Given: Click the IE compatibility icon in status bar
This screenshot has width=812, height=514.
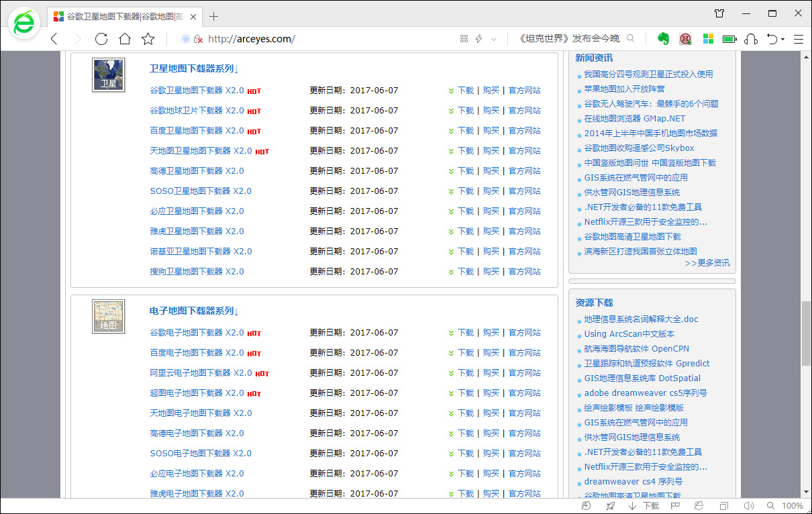Looking at the screenshot, I should click(698, 505).
